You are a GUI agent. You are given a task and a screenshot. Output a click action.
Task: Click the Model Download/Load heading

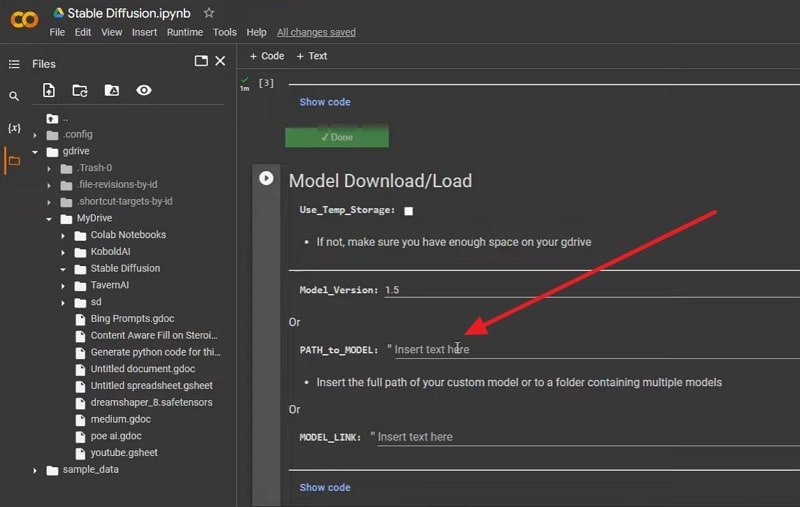click(381, 181)
